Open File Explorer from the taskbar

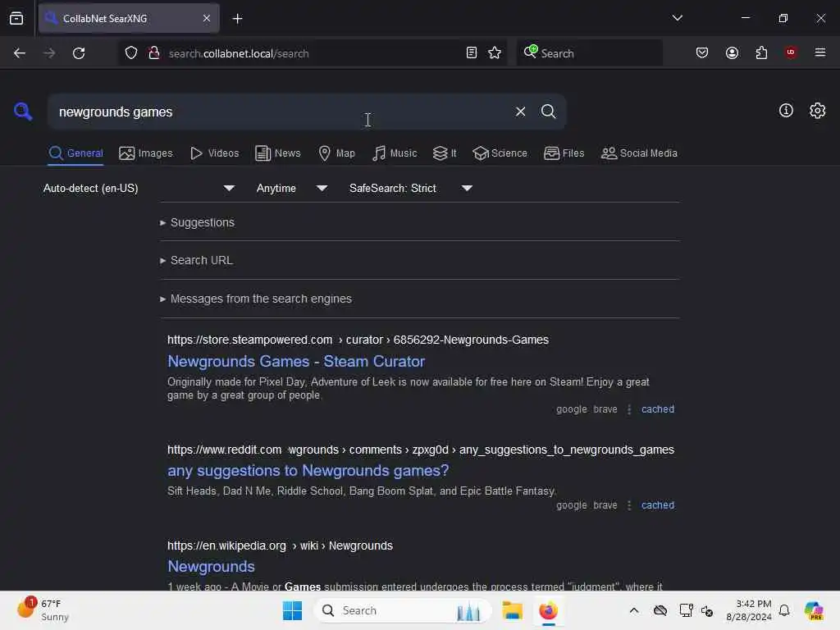pyautogui.click(x=512, y=610)
